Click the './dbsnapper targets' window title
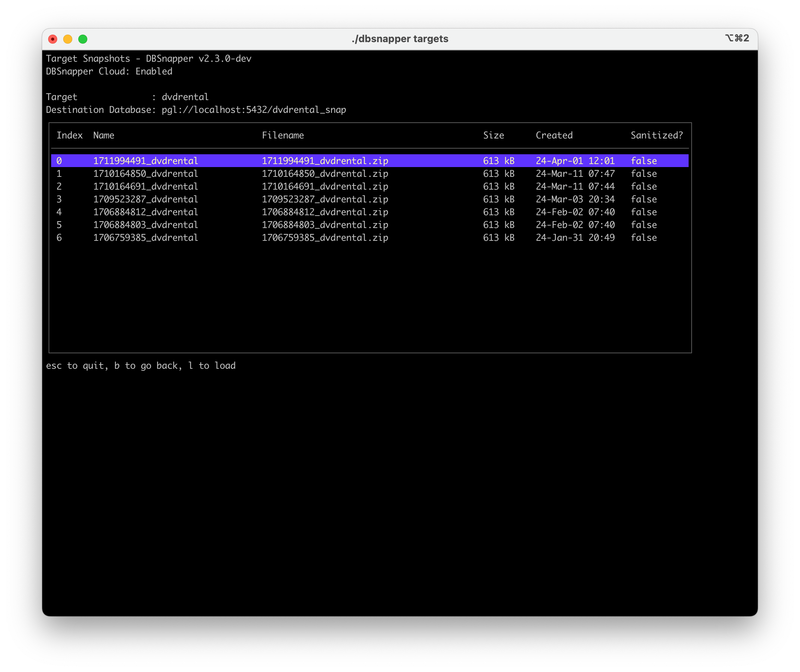The width and height of the screenshot is (800, 672). tap(400, 39)
